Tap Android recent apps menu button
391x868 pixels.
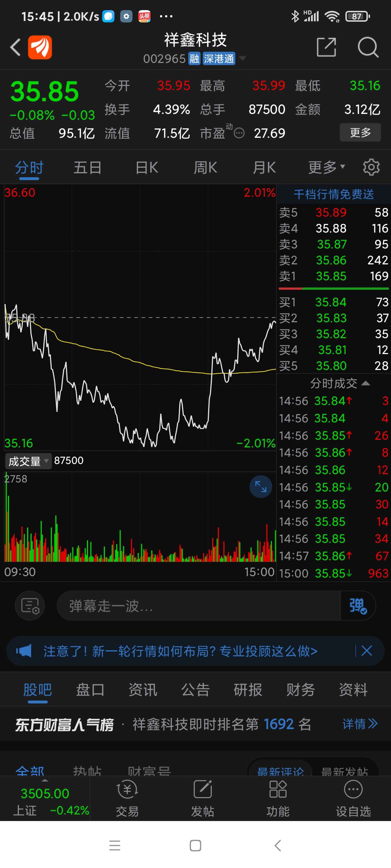point(115,846)
